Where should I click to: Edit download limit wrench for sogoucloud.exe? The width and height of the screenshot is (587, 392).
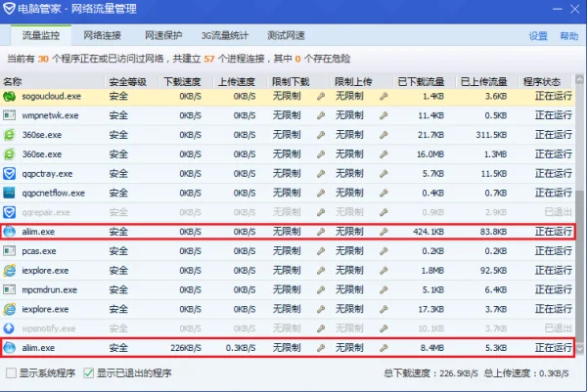tap(321, 97)
